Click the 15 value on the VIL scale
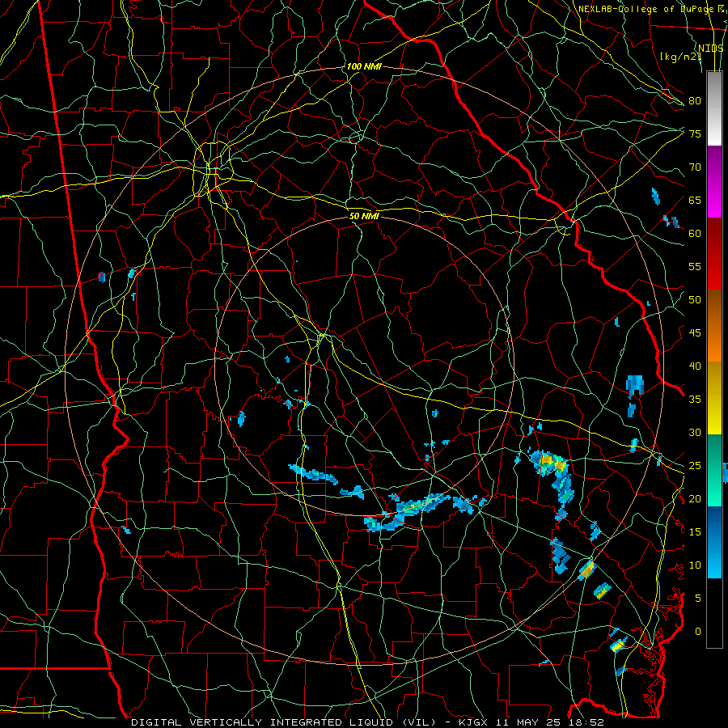The image size is (728, 728). click(x=695, y=531)
